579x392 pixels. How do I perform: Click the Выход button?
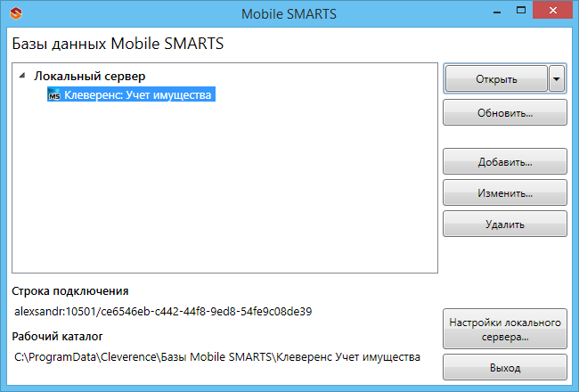pos(505,367)
